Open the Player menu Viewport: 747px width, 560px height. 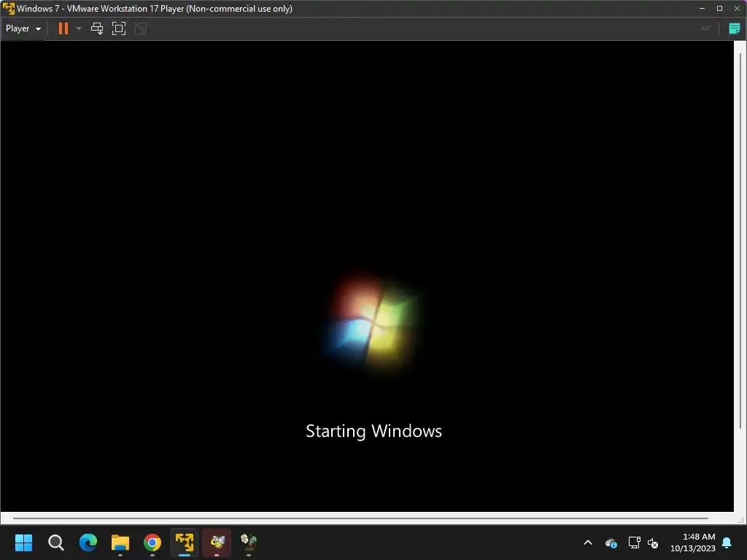[x=23, y=28]
